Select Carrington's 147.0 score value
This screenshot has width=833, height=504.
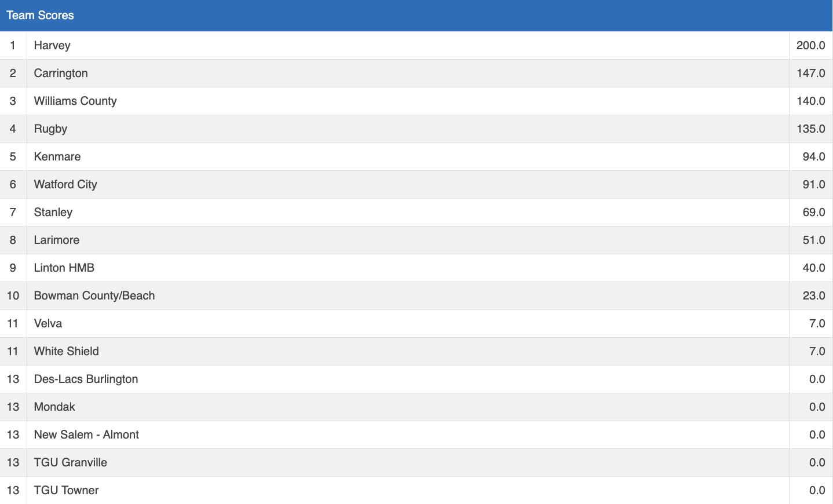[810, 73]
